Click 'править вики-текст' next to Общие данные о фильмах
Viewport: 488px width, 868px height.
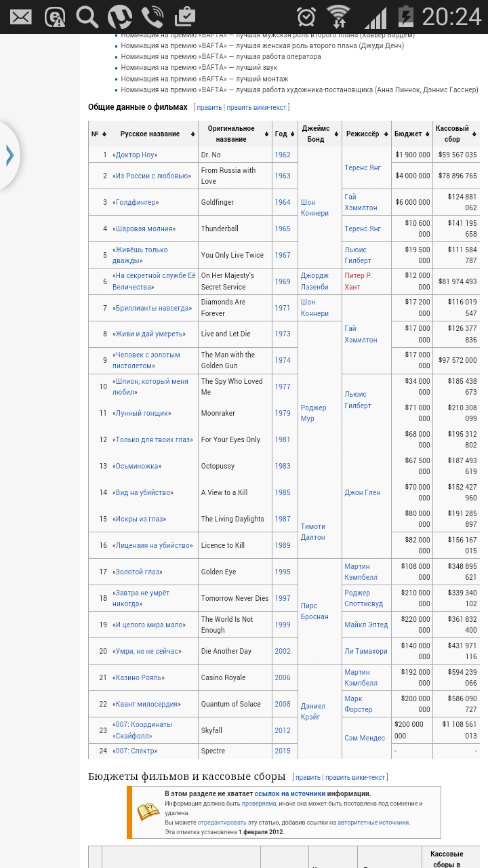pyautogui.click(x=256, y=107)
